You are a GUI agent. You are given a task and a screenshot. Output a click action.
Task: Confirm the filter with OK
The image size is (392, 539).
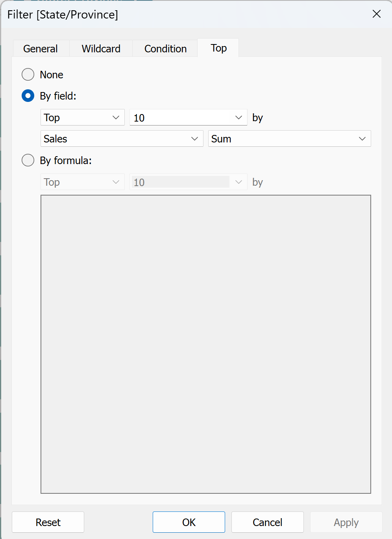189,522
